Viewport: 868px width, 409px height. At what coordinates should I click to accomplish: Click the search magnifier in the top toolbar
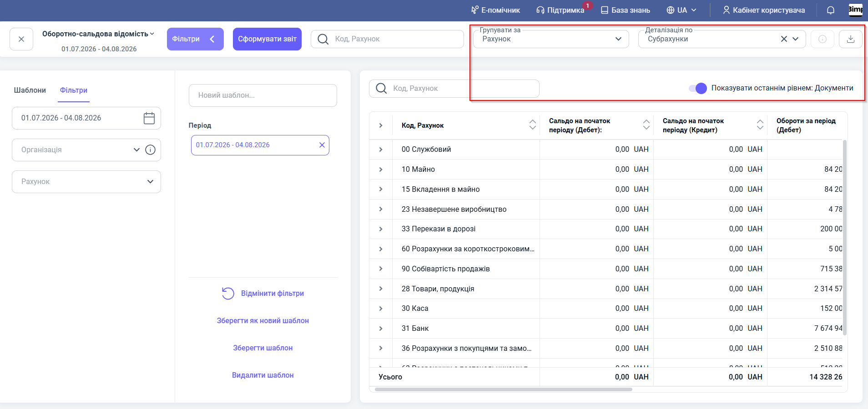[323, 39]
